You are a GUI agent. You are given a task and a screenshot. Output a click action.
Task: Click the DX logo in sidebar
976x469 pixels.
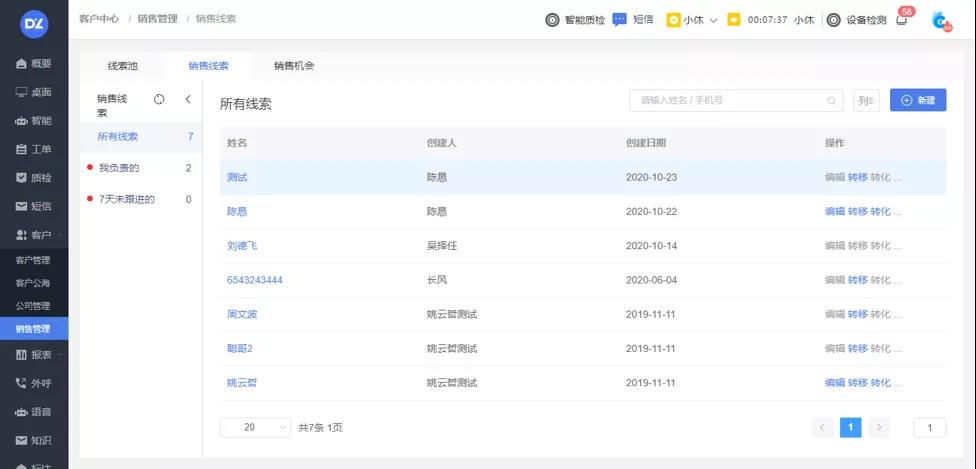click(x=34, y=22)
